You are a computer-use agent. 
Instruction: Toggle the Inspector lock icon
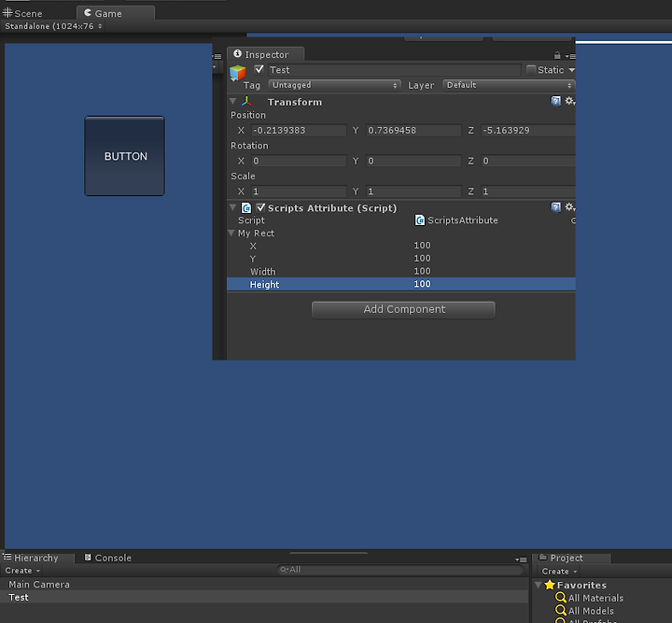tap(557, 55)
